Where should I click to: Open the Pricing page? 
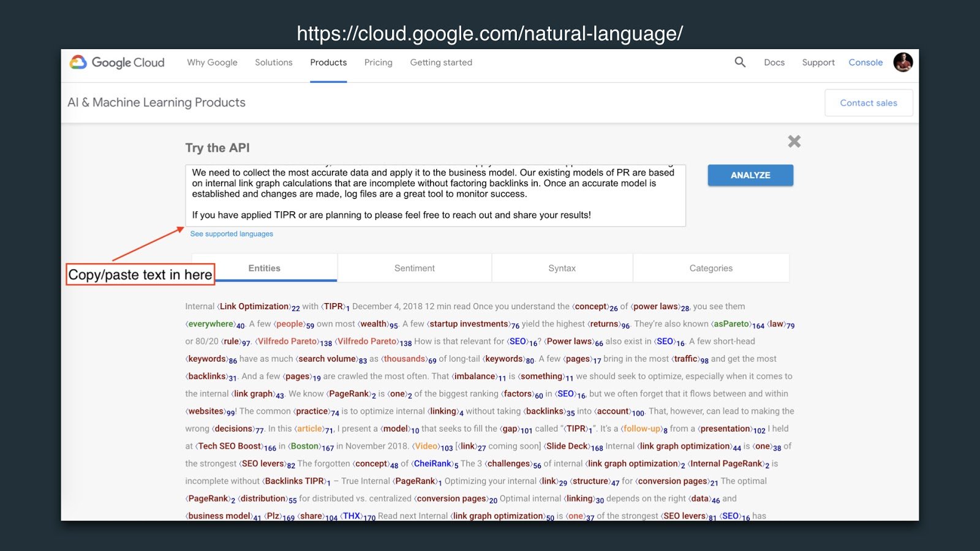tap(379, 62)
